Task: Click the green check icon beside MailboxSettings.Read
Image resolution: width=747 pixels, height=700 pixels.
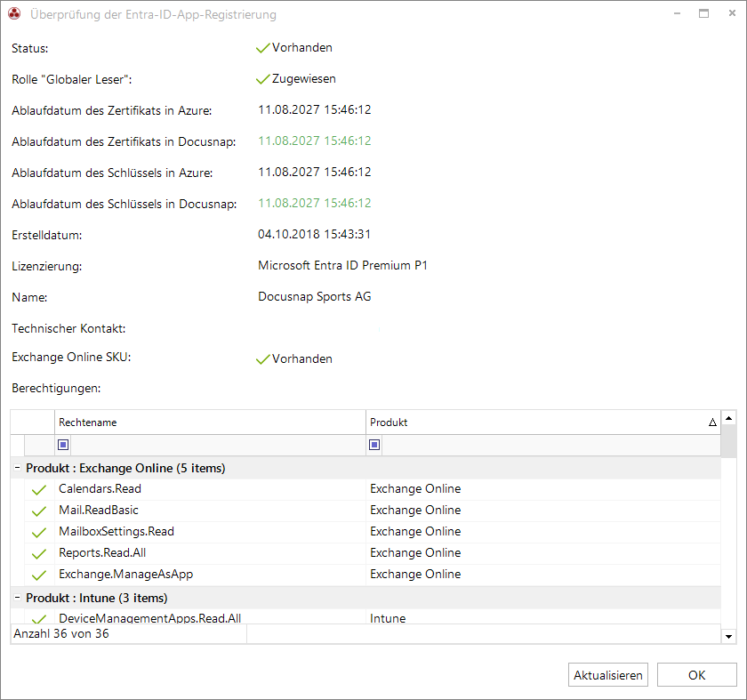Action: click(39, 532)
